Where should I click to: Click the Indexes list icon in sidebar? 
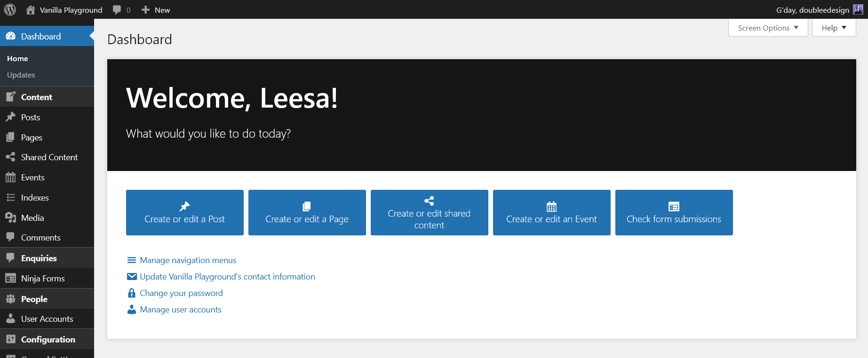click(10, 198)
